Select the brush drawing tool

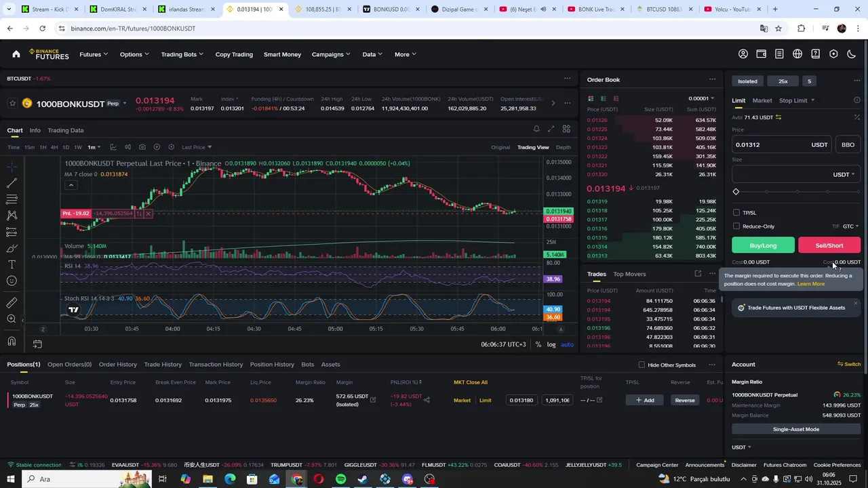tap(12, 248)
